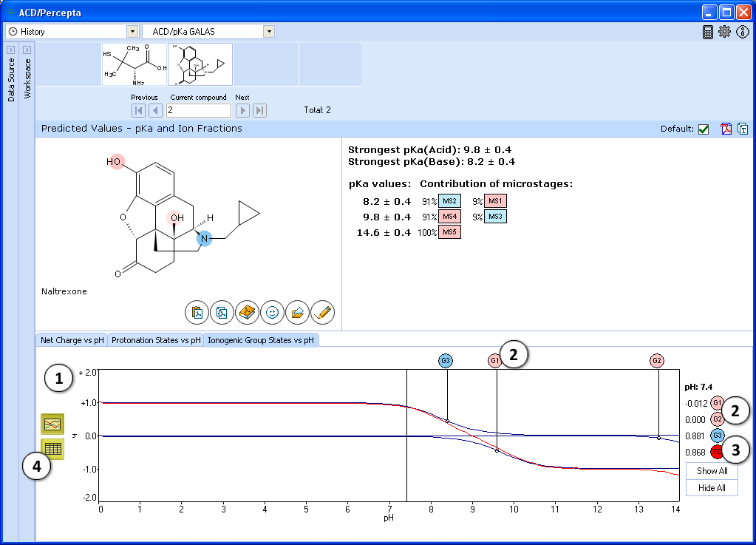Toggle the G1 group curve in legend
Image resolution: width=756 pixels, height=545 pixels.
pyautogui.click(x=717, y=403)
